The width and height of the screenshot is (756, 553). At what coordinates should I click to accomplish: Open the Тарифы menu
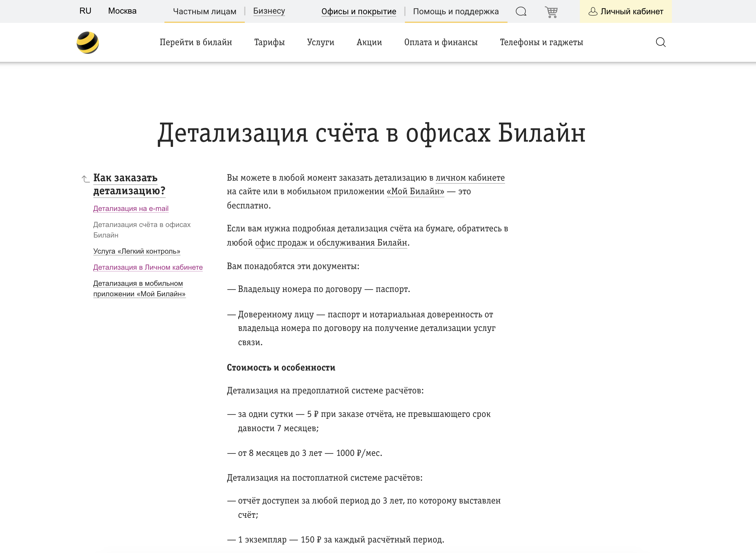tap(269, 42)
